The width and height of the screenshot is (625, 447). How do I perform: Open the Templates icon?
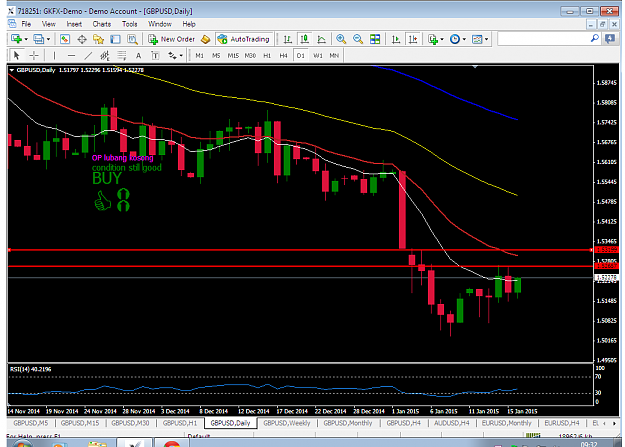[477, 39]
